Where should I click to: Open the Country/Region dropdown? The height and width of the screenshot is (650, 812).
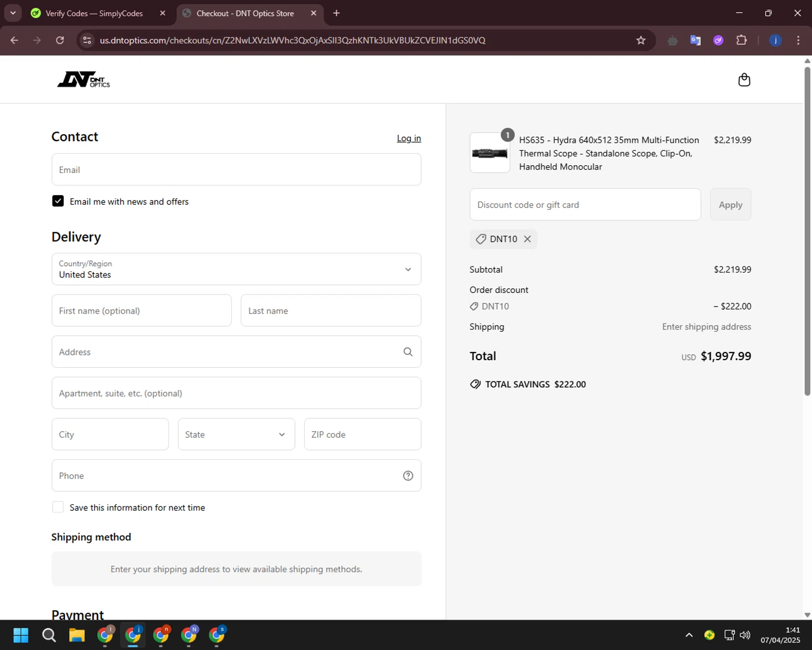(x=237, y=269)
